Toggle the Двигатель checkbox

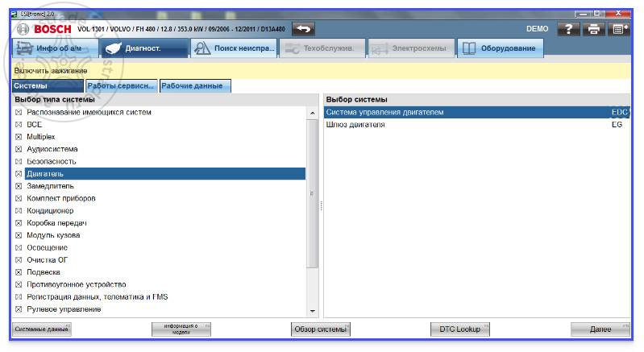pyautogui.click(x=19, y=174)
